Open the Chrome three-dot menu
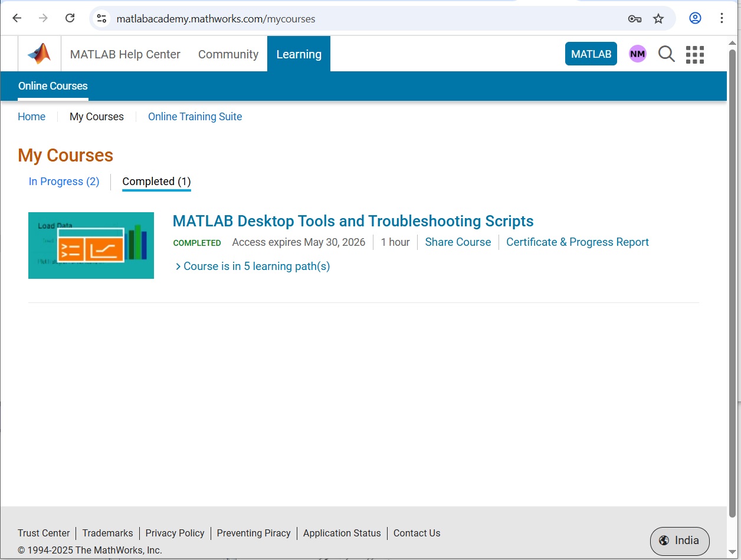The height and width of the screenshot is (560, 741). coord(722,18)
